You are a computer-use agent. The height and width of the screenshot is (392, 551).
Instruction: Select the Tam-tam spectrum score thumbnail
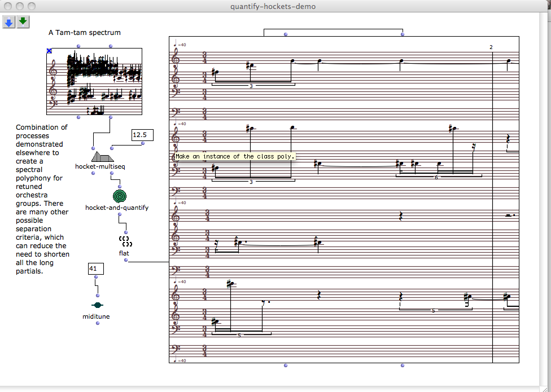pyautogui.click(x=94, y=82)
